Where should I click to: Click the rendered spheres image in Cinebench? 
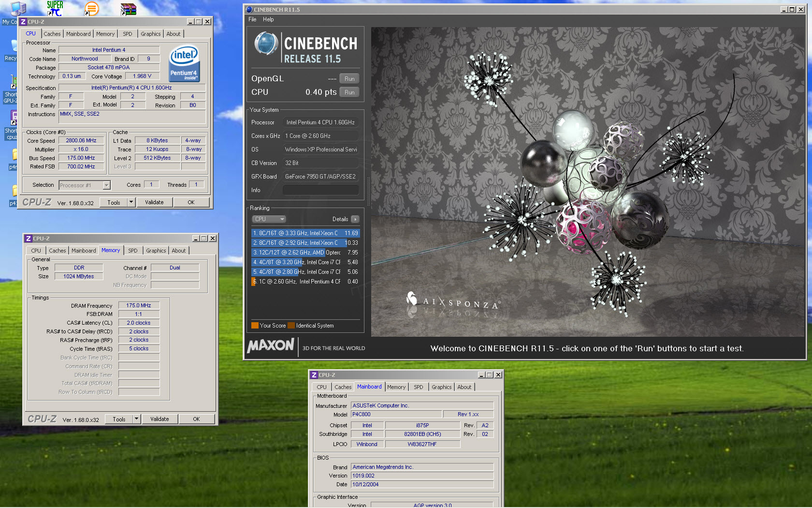point(587,181)
